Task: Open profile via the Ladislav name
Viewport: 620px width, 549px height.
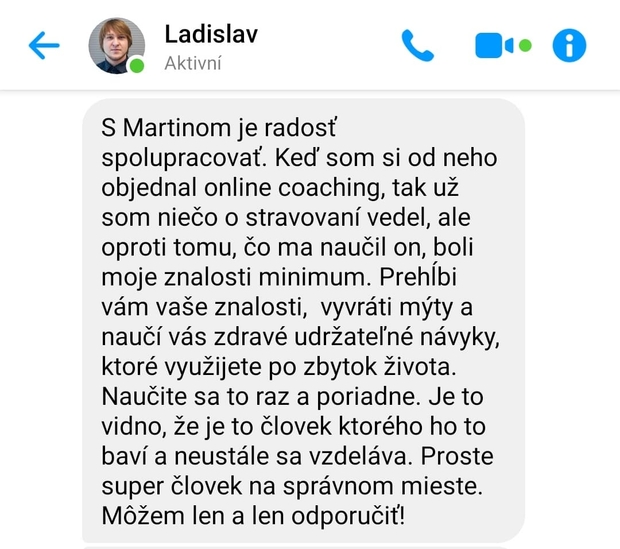Action: point(211,34)
